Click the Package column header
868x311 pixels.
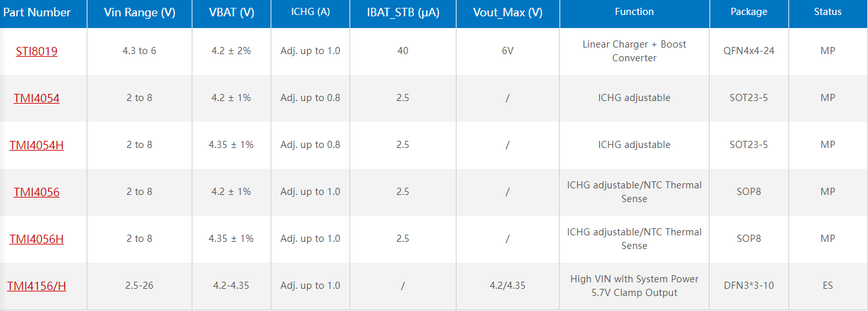pos(749,12)
